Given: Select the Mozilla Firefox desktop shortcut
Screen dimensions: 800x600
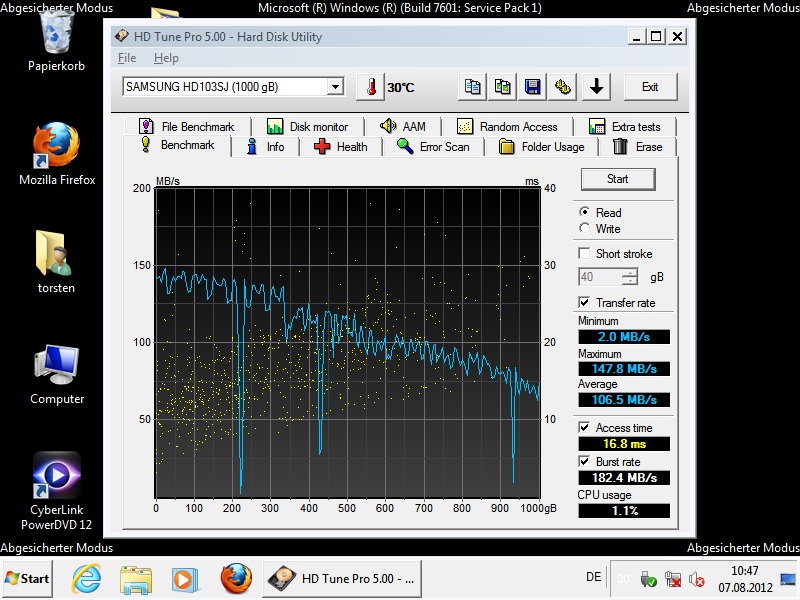Looking at the screenshot, I should (57, 153).
